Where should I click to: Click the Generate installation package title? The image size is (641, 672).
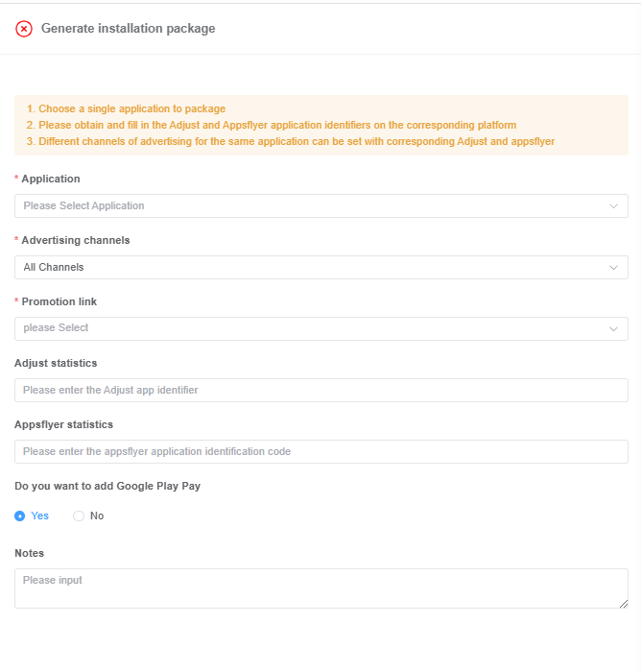(x=128, y=29)
